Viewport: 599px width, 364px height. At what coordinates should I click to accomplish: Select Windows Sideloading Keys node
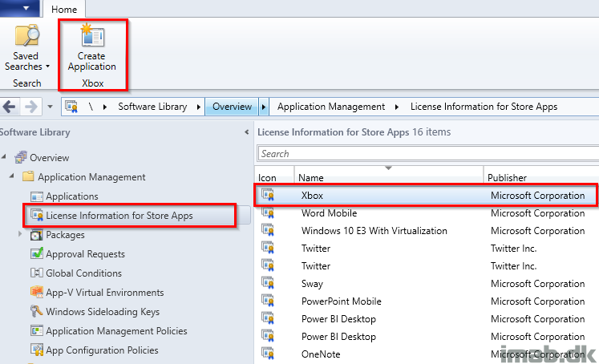(103, 312)
